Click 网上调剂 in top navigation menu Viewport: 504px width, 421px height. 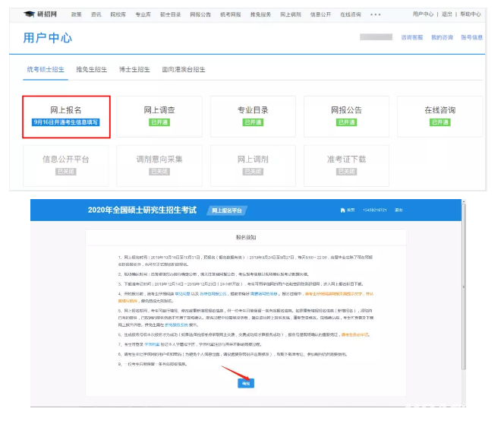click(x=290, y=14)
